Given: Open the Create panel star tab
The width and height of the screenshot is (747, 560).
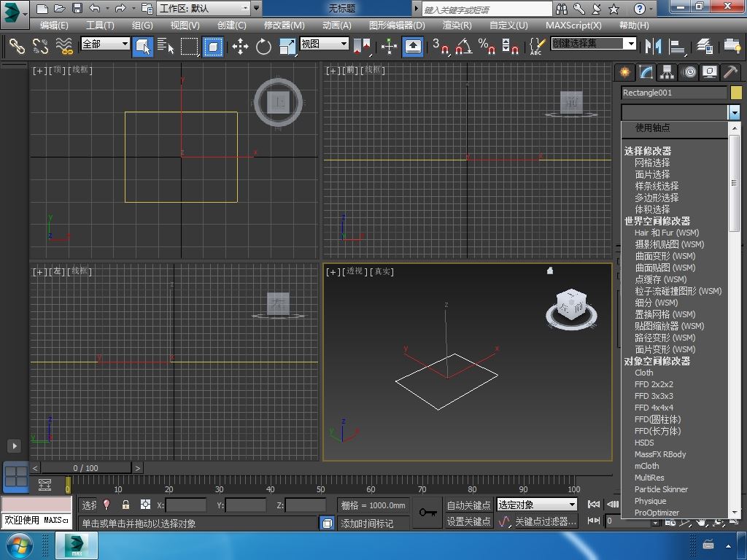Looking at the screenshot, I should 624,72.
